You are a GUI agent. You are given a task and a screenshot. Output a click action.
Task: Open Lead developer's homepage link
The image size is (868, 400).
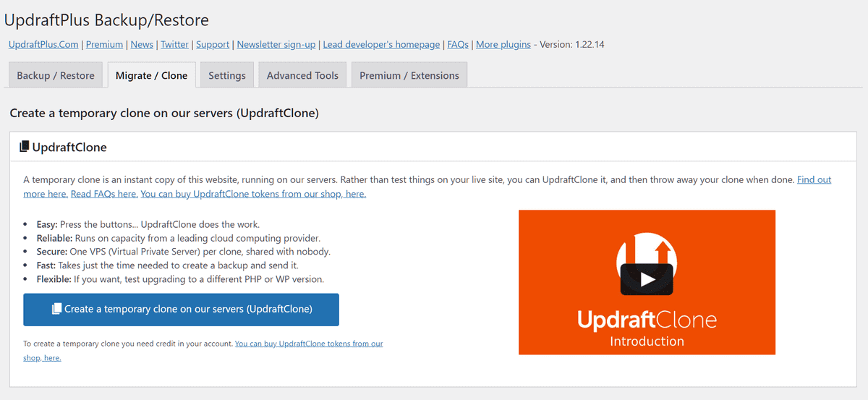coord(381,44)
